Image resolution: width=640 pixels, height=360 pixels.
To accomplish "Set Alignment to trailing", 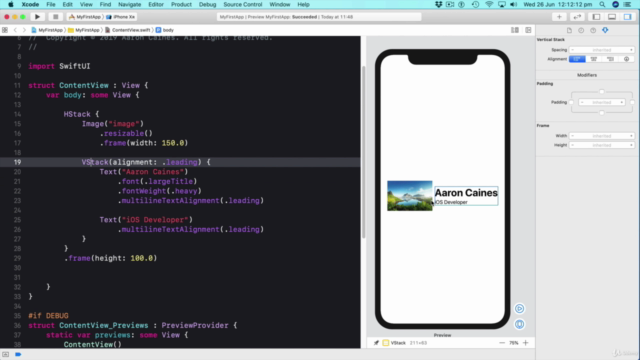I will point(610,59).
